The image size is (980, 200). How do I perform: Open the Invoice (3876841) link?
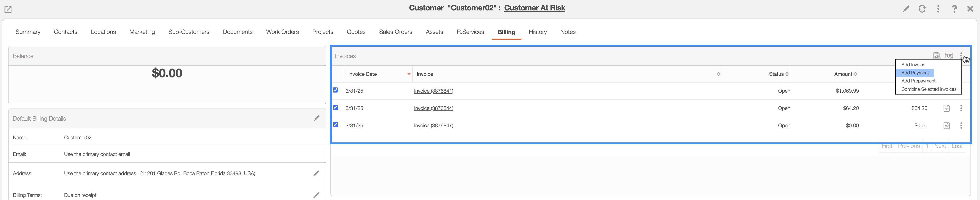tap(433, 91)
